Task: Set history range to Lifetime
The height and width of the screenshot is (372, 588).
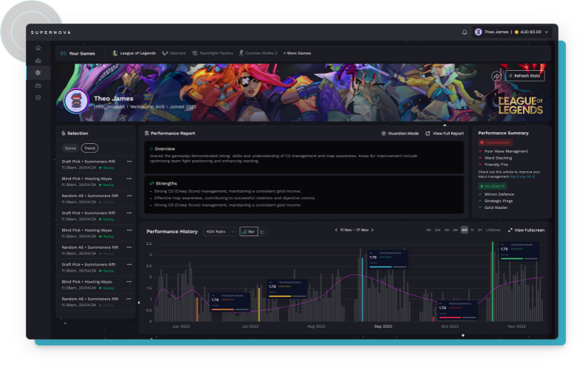Action: click(493, 230)
